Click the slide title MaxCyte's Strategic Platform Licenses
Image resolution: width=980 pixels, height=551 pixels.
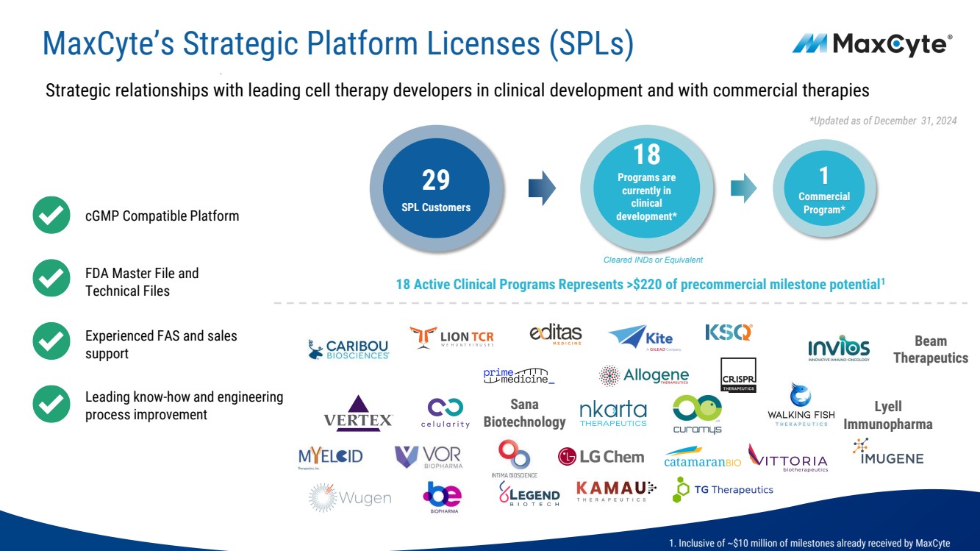[x=338, y=43]
